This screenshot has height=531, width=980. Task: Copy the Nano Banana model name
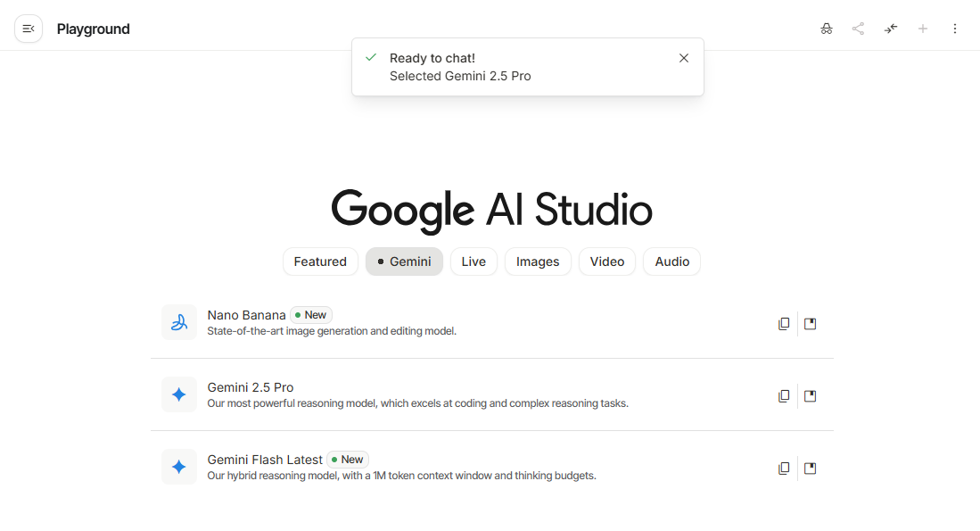pos(784,324)
